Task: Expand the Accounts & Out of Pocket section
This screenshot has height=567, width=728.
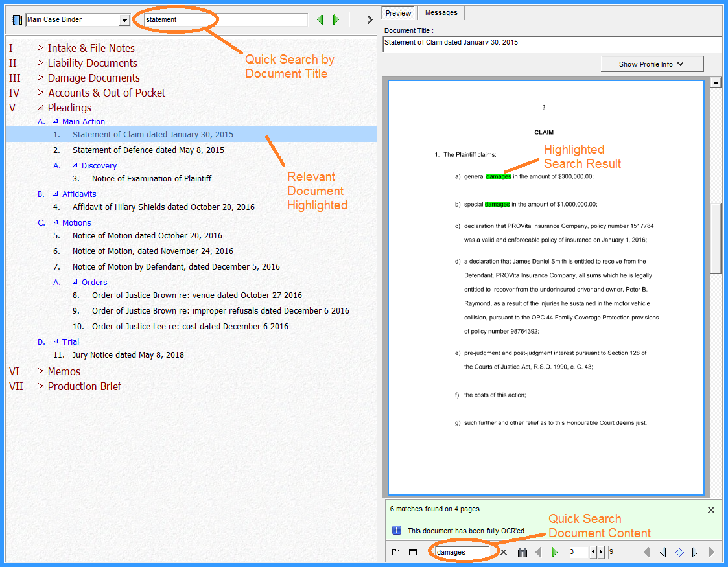Action: click(x=40, y=92)
